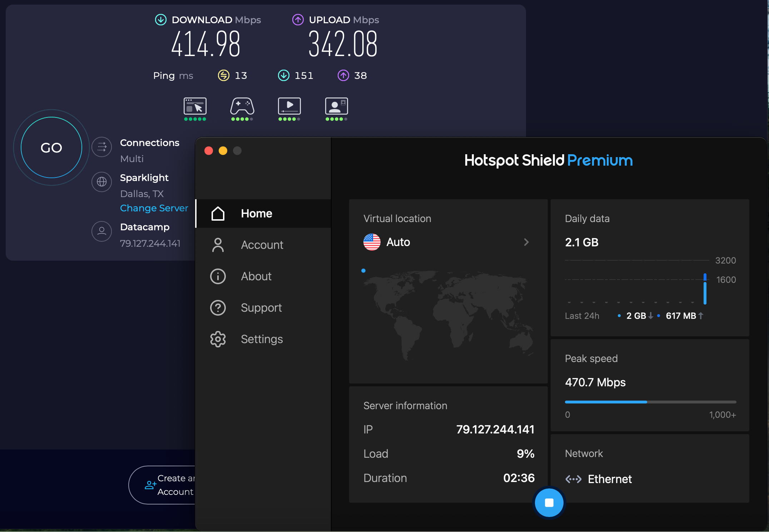
Task: Click the world map in Virtual location
Action: tap(448, 316)
